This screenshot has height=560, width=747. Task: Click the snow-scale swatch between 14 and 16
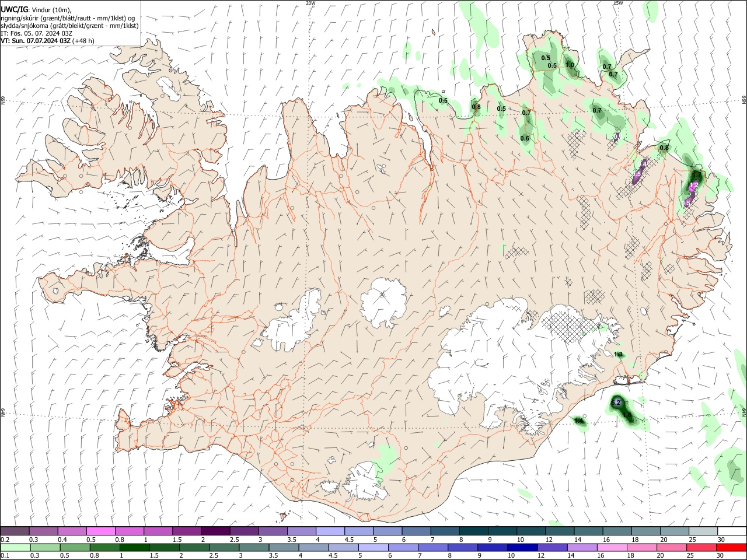coord(589,531)
